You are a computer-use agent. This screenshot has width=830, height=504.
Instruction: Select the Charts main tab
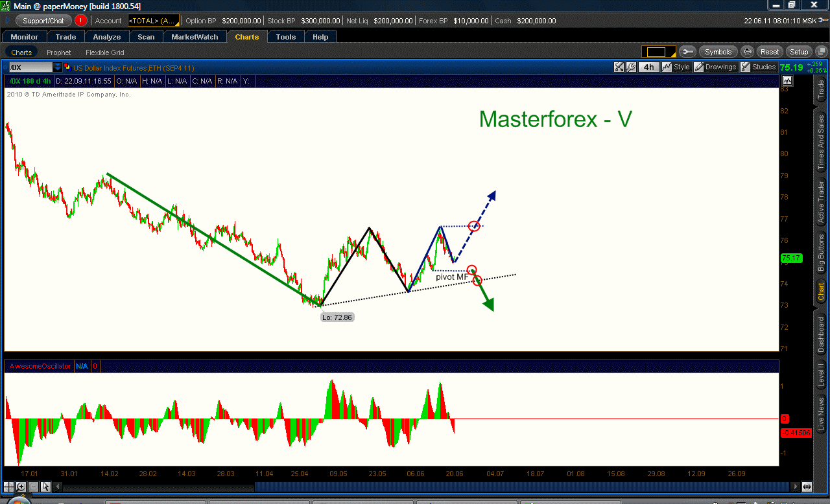click(x=247, y=37)
